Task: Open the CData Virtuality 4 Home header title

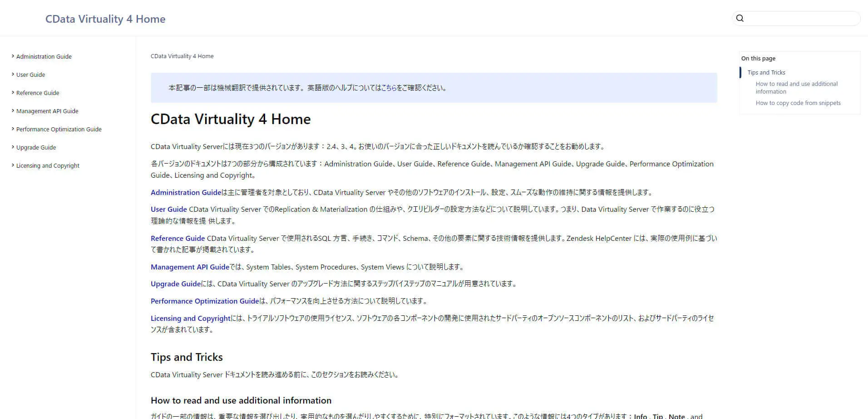Action: point(105,19)
